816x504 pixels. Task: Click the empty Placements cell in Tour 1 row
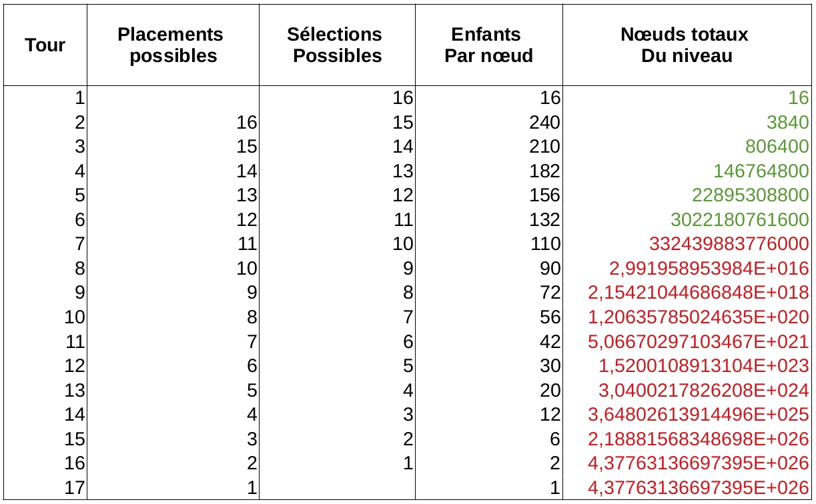pyautogui.click(x=173, y=98)
